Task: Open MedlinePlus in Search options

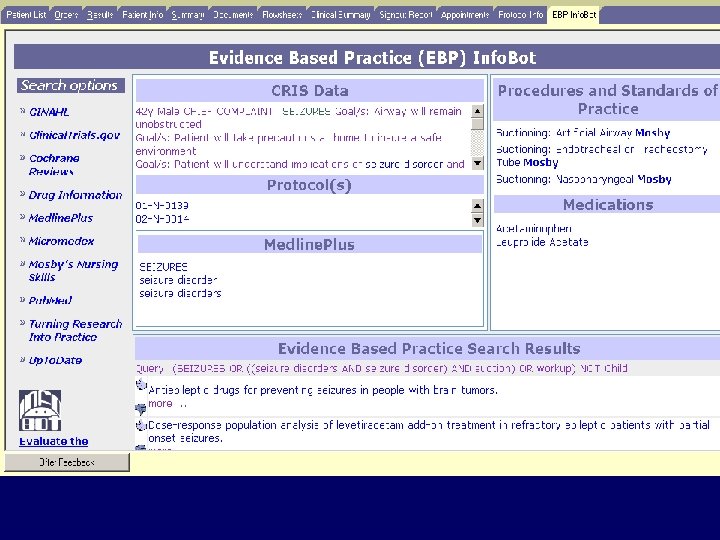Action: [x=61, y=218]
